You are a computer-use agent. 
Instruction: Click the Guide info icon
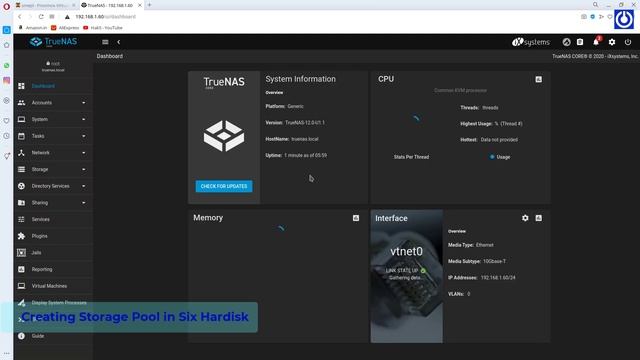[21, 336]
